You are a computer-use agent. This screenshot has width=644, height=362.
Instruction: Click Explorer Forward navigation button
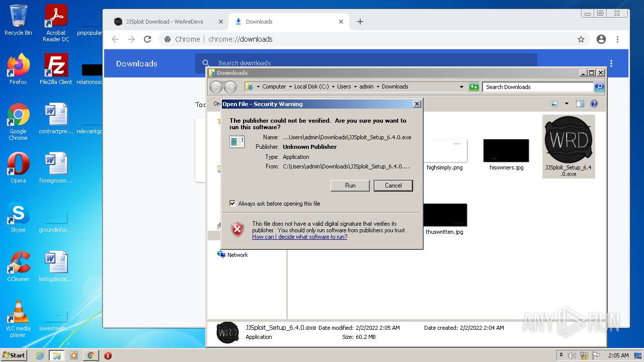pos(230,87)
